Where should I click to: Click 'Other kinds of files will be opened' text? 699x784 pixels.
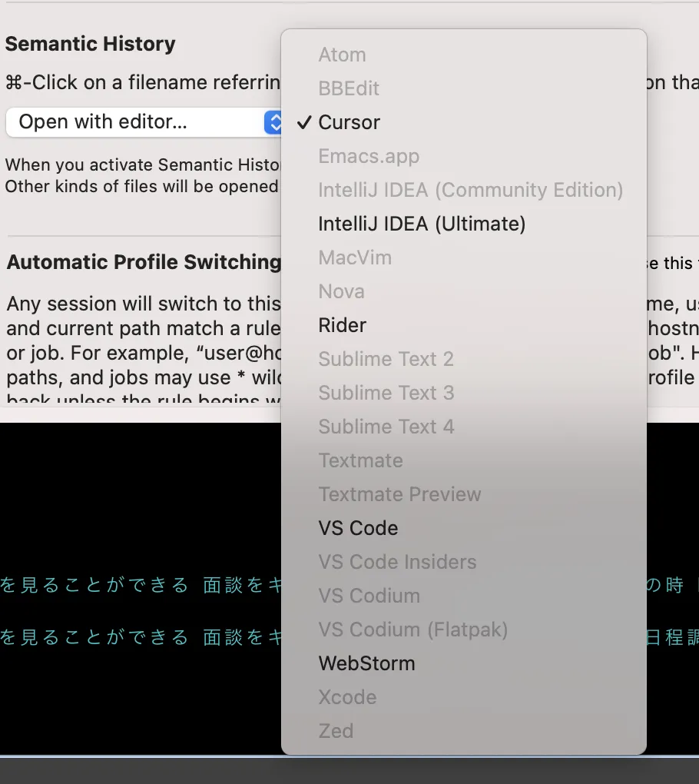tap(142, 187)
